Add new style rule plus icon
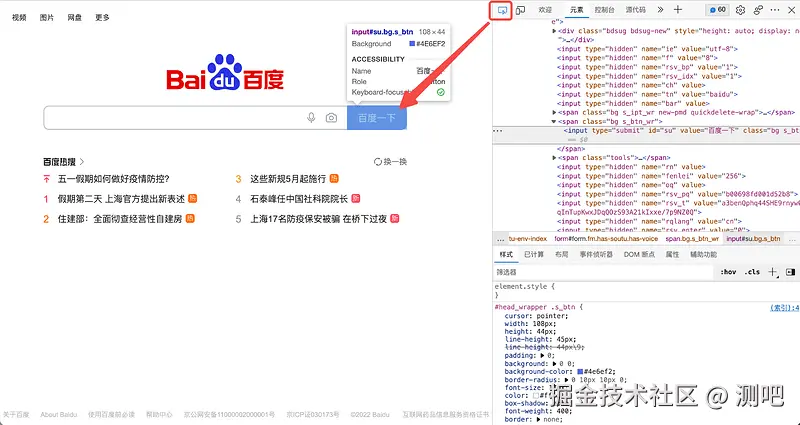800x425 pixels. 772,272
